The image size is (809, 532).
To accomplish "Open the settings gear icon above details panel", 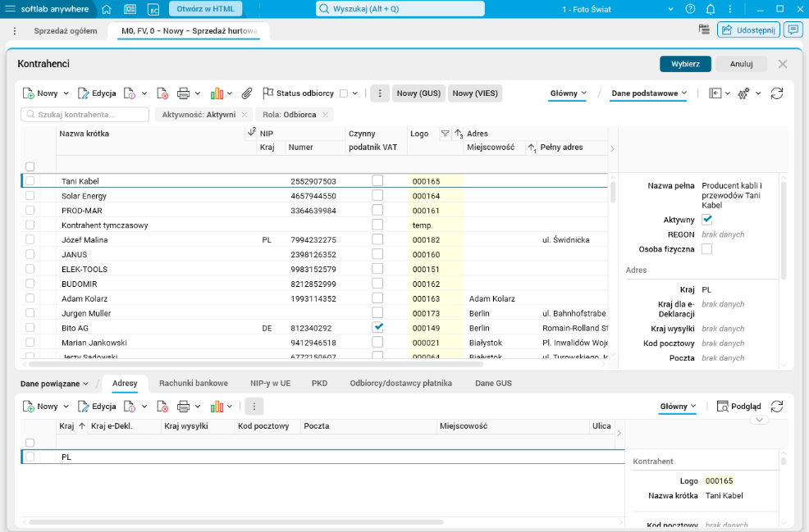I will tap(743, 93).
